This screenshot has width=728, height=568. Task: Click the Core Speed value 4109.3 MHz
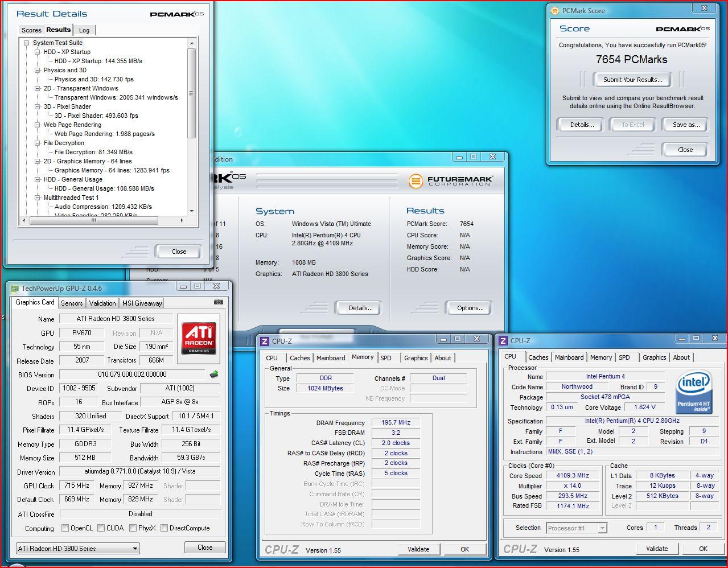(x=572, y=476)
